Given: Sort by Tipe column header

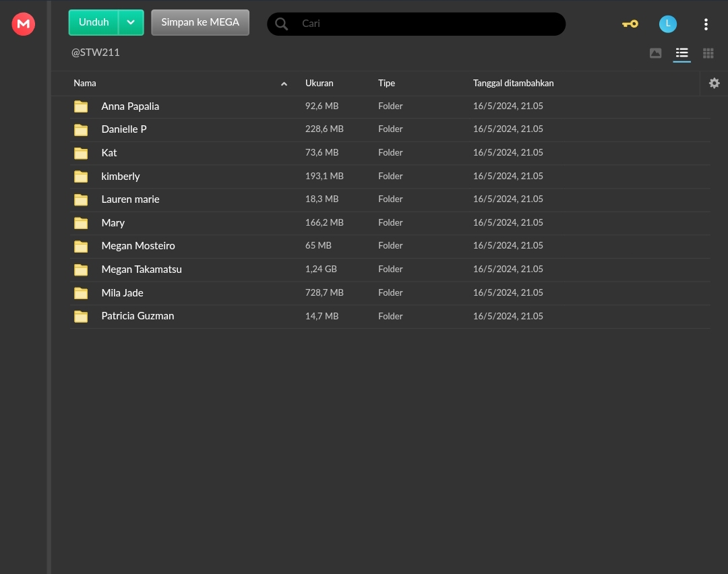Looking at the screenshot, I should 386,84.
